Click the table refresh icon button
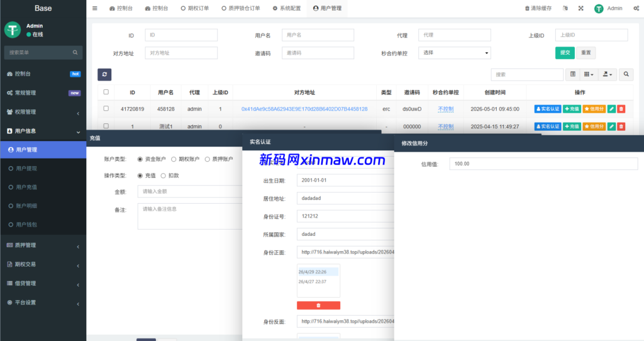Screen dimensions: 644x341 click(x=104, y=74)
